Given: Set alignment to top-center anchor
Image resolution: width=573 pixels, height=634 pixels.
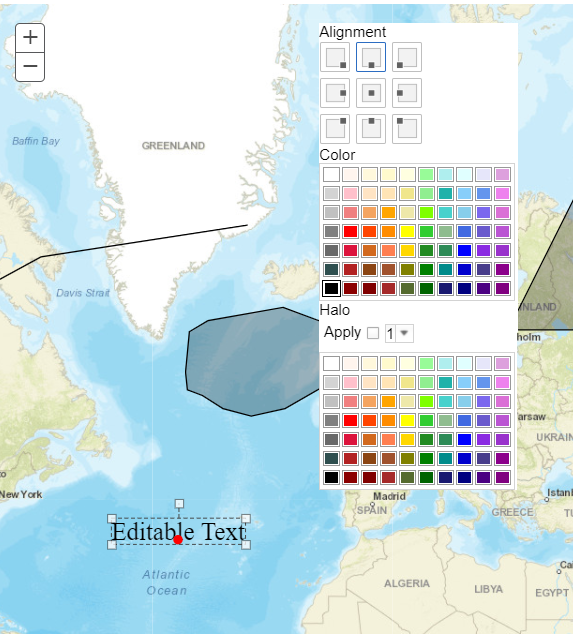Looking at the screenshot, I should click(371, 129).
